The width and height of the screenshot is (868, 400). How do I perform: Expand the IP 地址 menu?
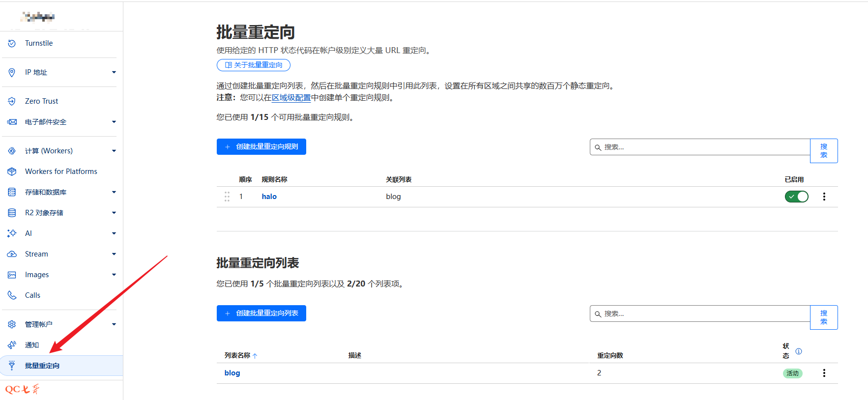(x=114, y=72)
